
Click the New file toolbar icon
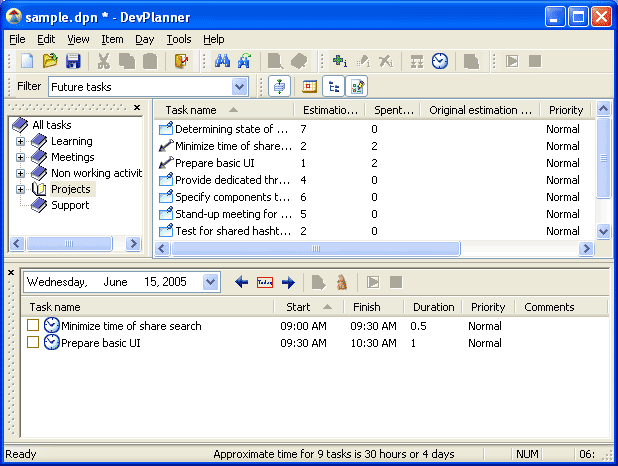pyautogui.click(x=27, y=61)
